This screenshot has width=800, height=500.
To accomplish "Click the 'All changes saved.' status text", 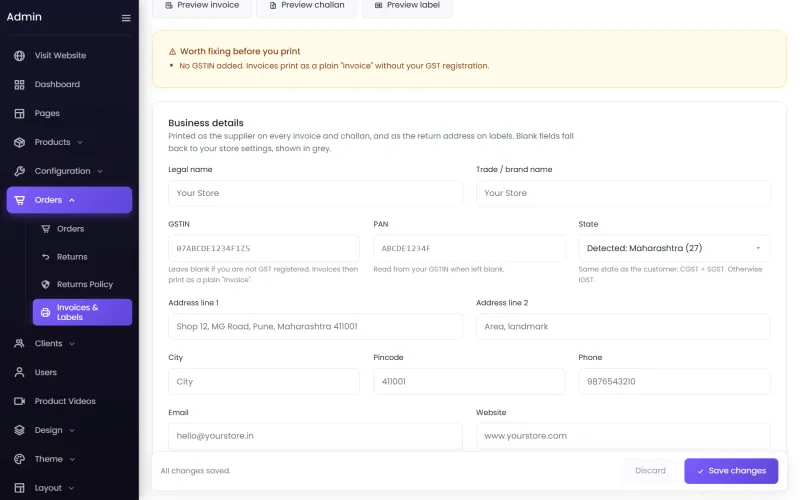I will (x=195, y=471).
